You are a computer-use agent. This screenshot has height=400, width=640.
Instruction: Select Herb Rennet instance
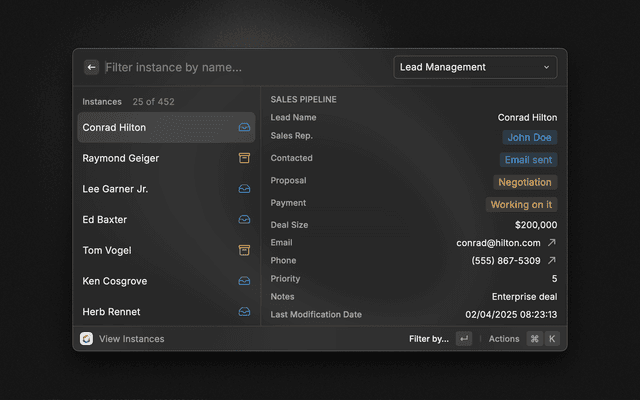click(111, 312)
